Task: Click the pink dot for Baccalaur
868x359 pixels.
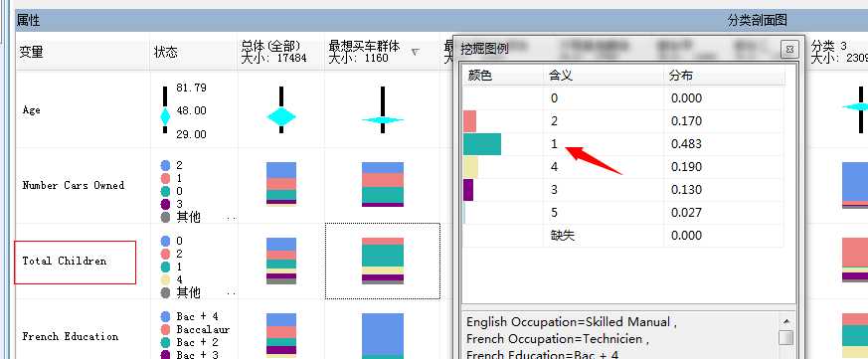Action: tap(165, 329)
